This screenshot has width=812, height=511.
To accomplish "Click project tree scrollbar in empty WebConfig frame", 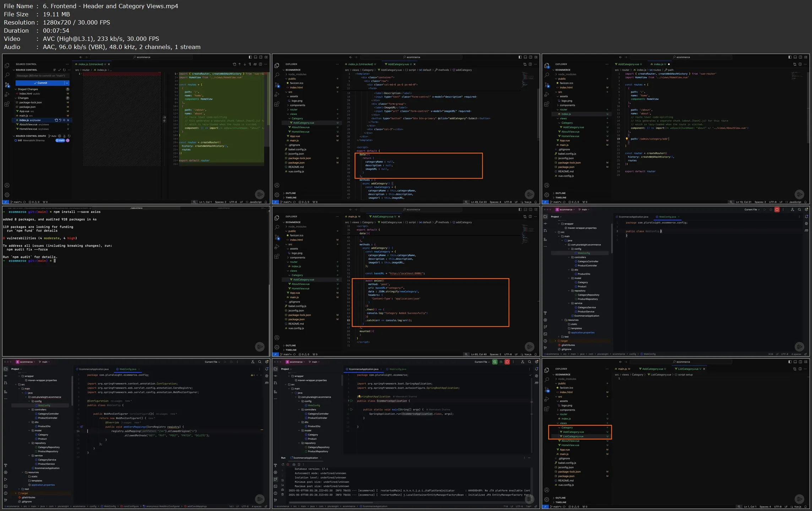I will click(x=612, y=238).
